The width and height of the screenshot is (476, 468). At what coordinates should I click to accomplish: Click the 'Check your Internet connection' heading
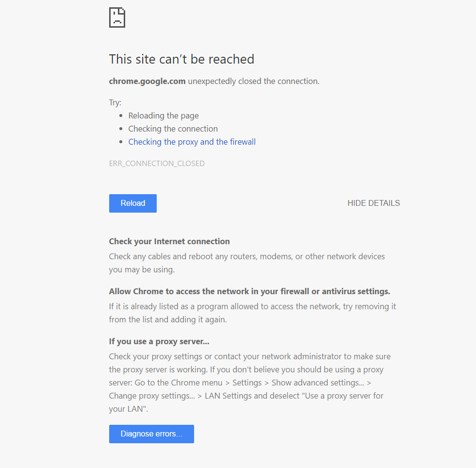169,241
